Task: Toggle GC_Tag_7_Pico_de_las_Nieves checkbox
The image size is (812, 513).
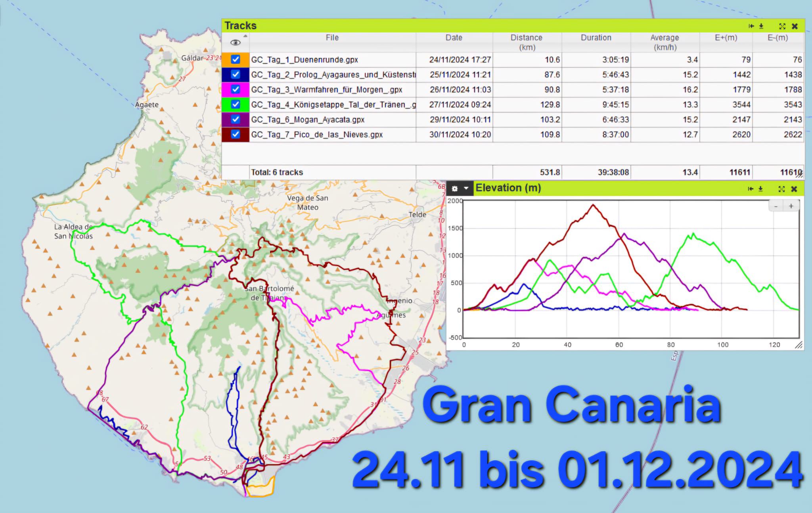Action: tap(236, 134)
